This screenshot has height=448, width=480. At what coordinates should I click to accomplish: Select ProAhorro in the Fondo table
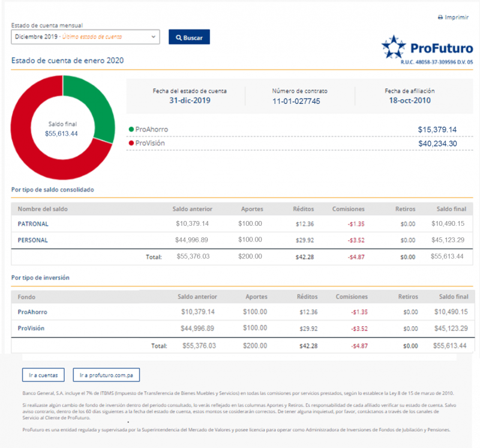click(32, 312)
